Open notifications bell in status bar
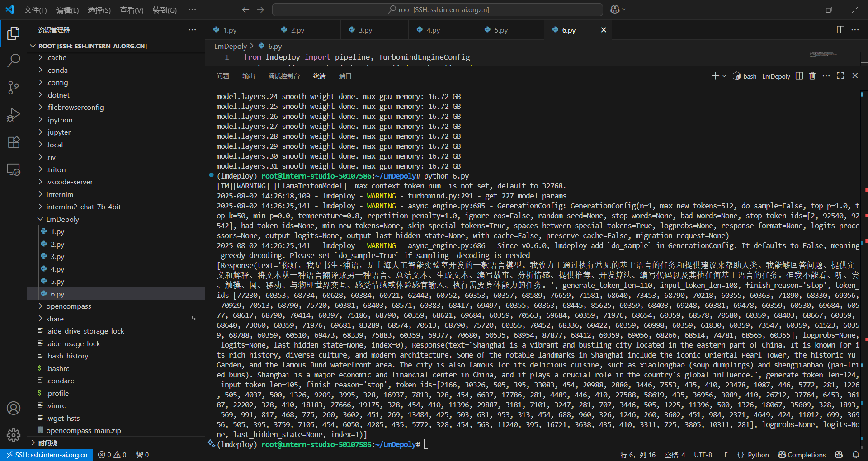 856,455
